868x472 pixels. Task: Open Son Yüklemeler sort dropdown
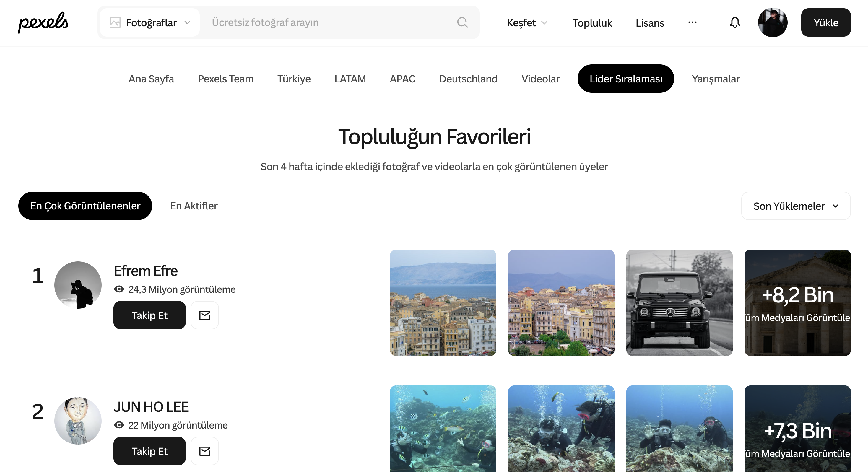tap(796, 206)
